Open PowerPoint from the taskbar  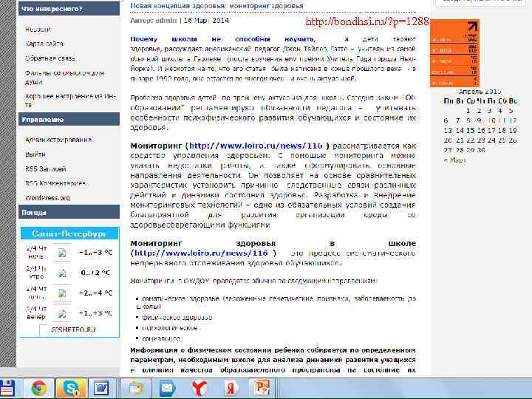tap(262, 388)
